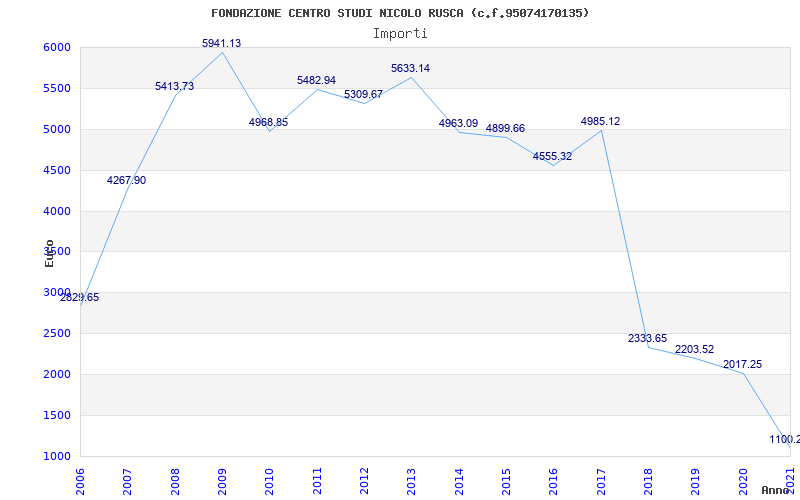Click the 2018 x-axis label
The height and width of the screenshot is (500, 800).
pyautogui.click(x=648, y=482)
